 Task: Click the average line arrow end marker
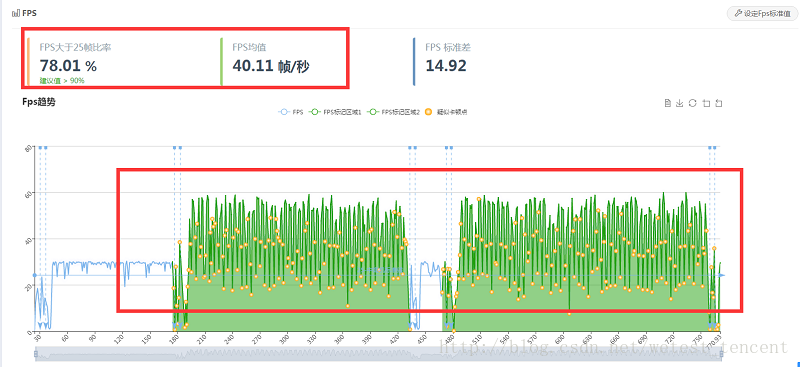coord(721,276)
